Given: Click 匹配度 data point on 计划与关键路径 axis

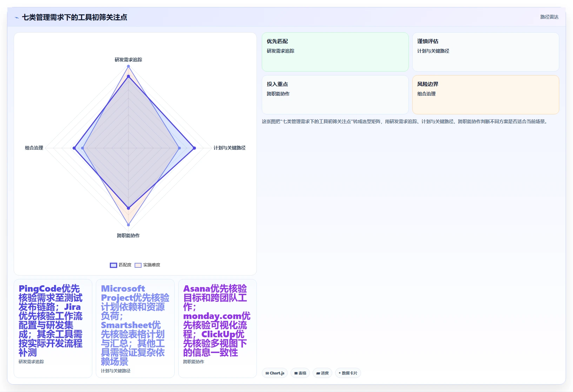Looking at the screenshot, I should [x=194, y=148].
